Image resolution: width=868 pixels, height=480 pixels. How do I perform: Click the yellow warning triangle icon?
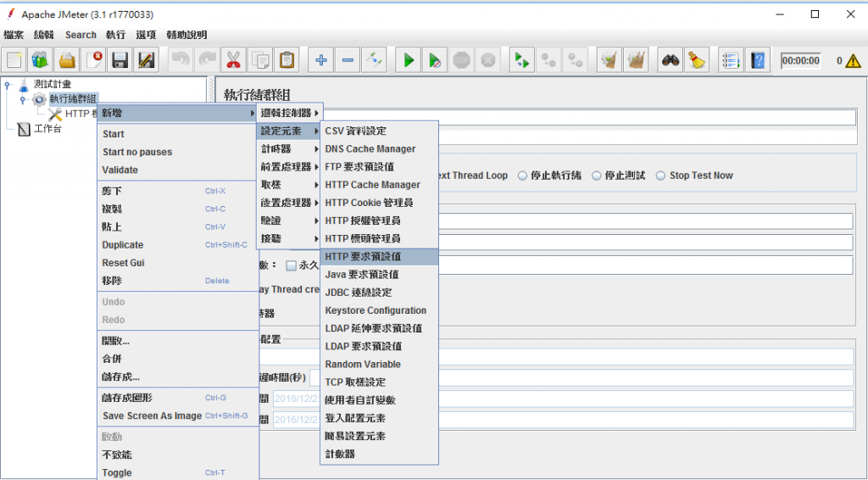click(x=853, y=61)
